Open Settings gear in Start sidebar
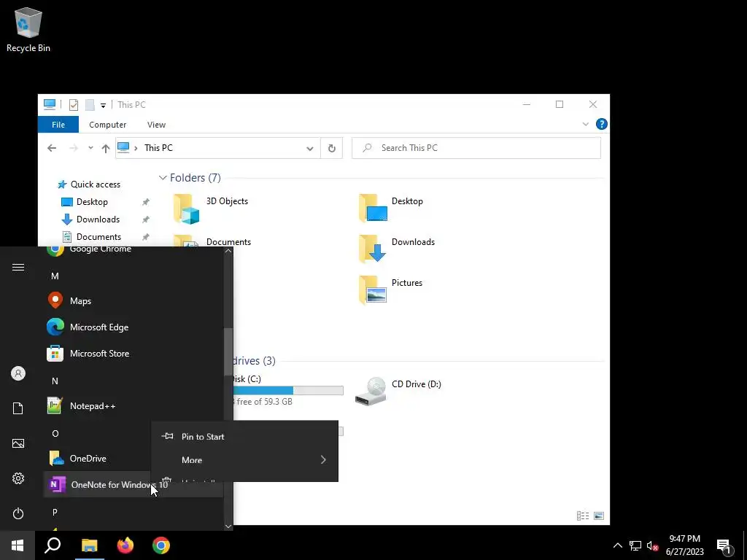This screenshot has width=747, height=560. tap(18, 478)
